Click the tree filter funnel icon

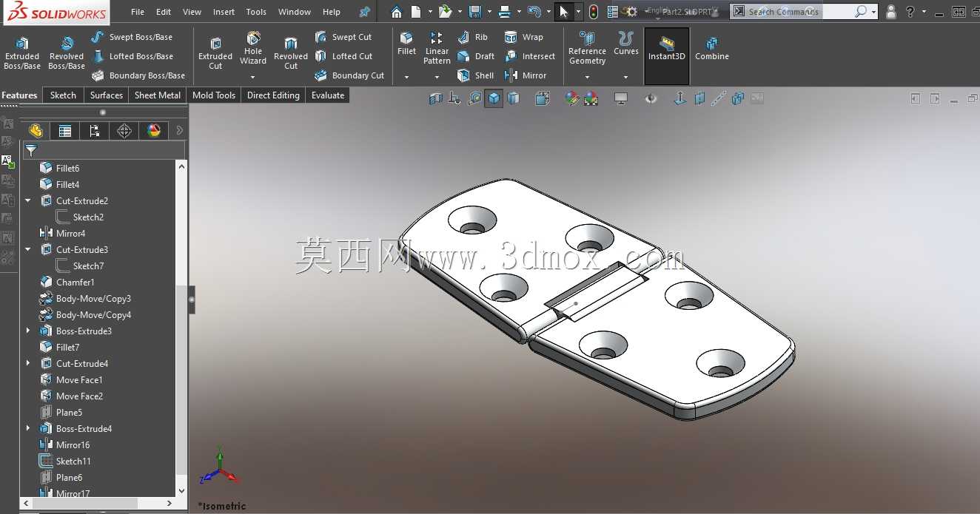tap(31, 150)
